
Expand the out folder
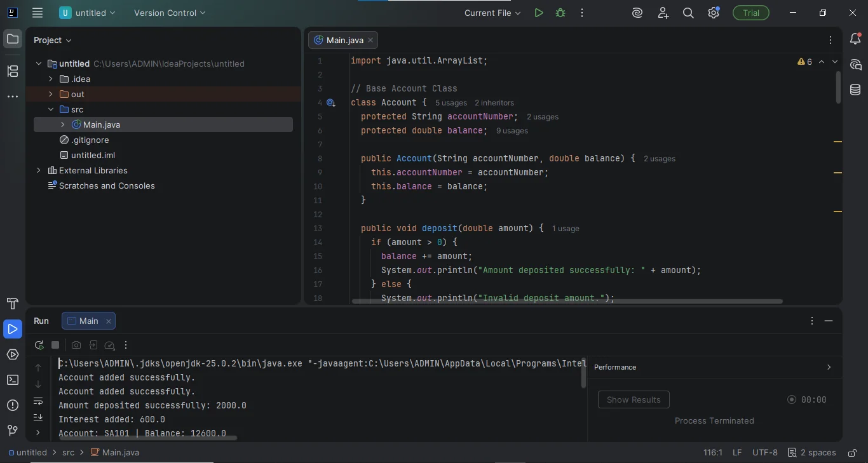[x=51, y=94]
